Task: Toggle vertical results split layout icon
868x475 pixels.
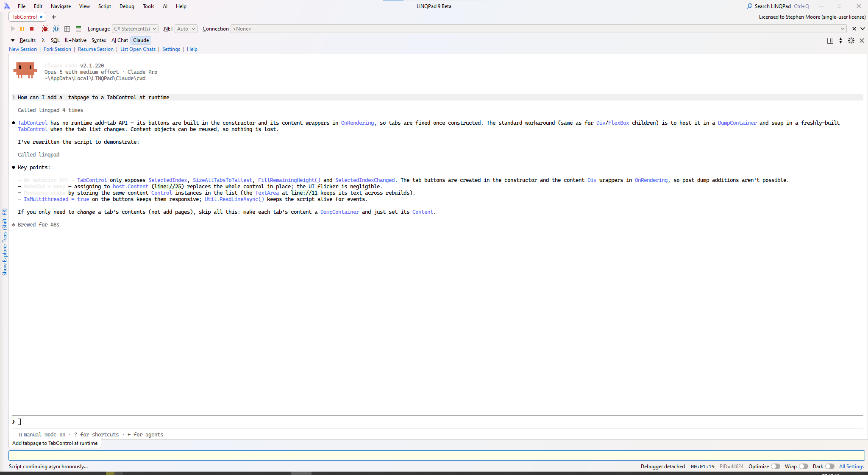Action: tap(830, 41)
